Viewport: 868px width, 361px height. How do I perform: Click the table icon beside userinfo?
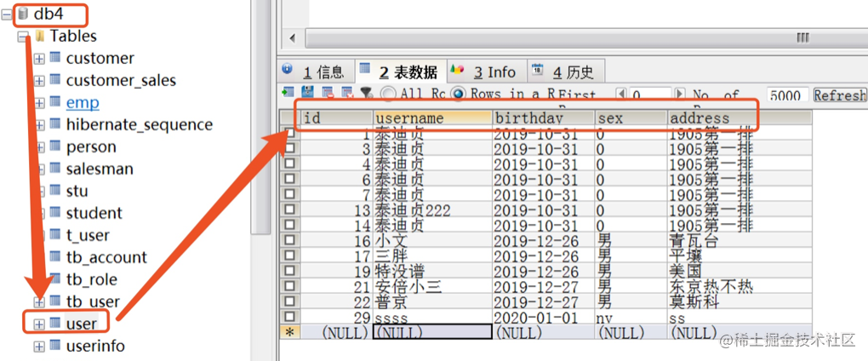click(54, 345)
